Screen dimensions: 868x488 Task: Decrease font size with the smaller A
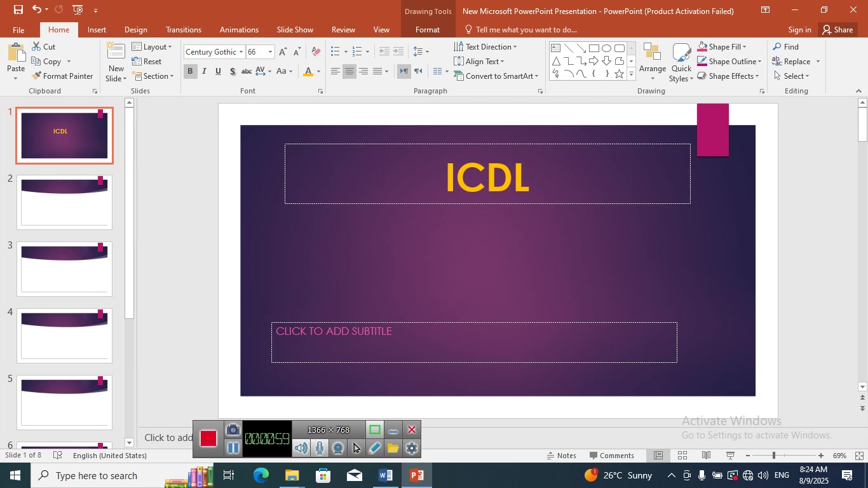point(297,52)
